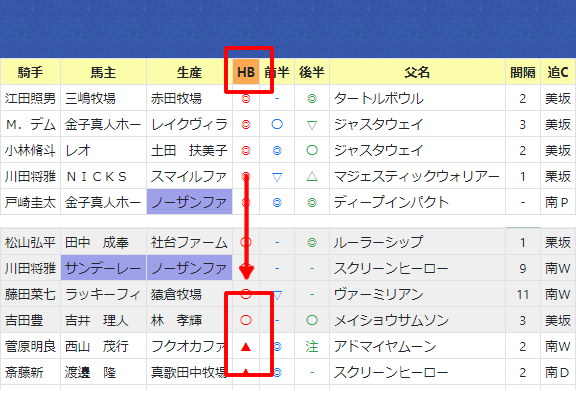This screenshot has width=576, height=394.
Task: Select jockey 吉田豊
Action: click(x=24, y=321)
